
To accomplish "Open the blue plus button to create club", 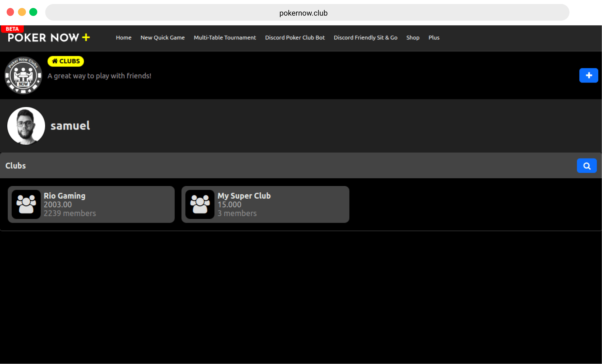I will pos(589,75).
